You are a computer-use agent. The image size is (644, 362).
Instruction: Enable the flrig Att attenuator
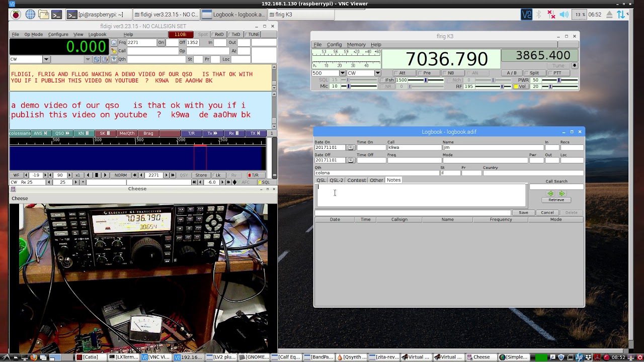(x=404, y=73)
